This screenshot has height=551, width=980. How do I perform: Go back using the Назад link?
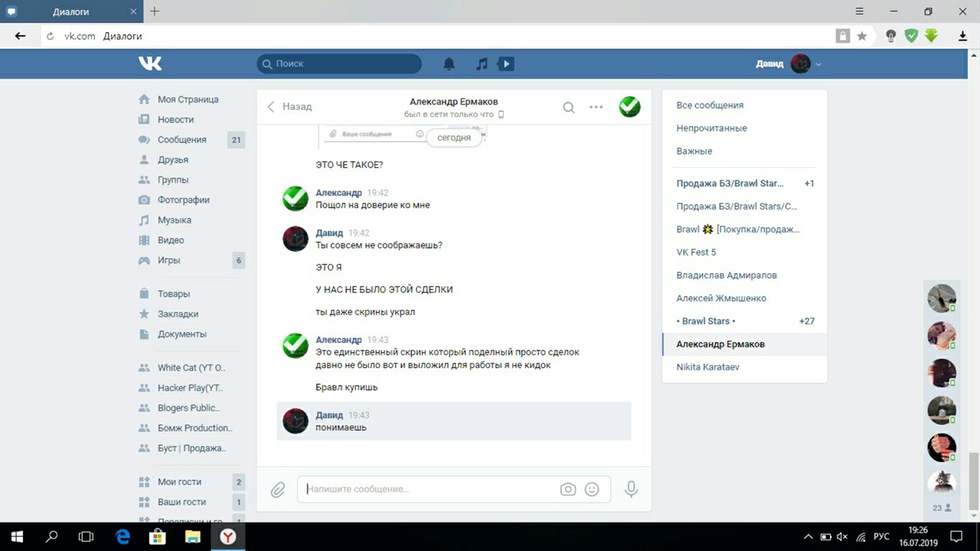tap(289, 107)
